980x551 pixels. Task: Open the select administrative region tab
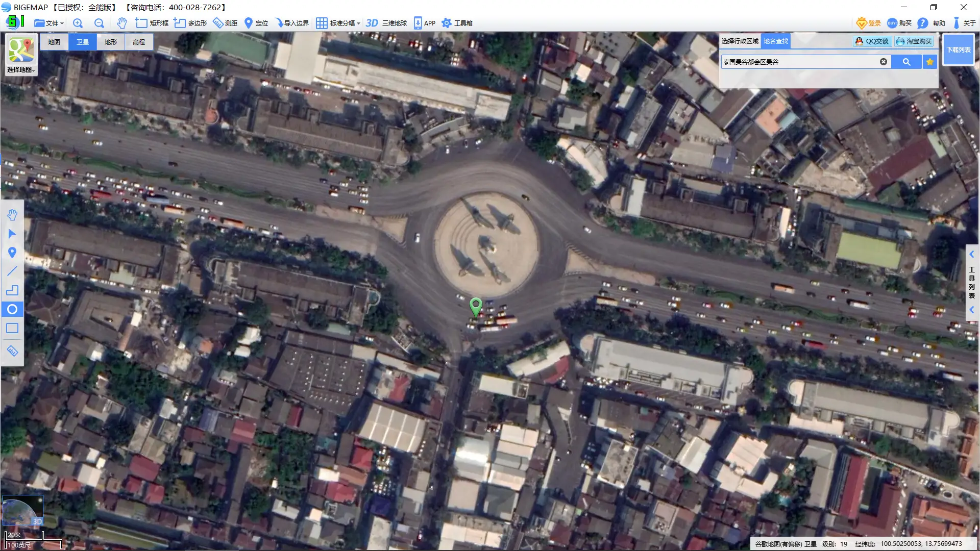740,41
